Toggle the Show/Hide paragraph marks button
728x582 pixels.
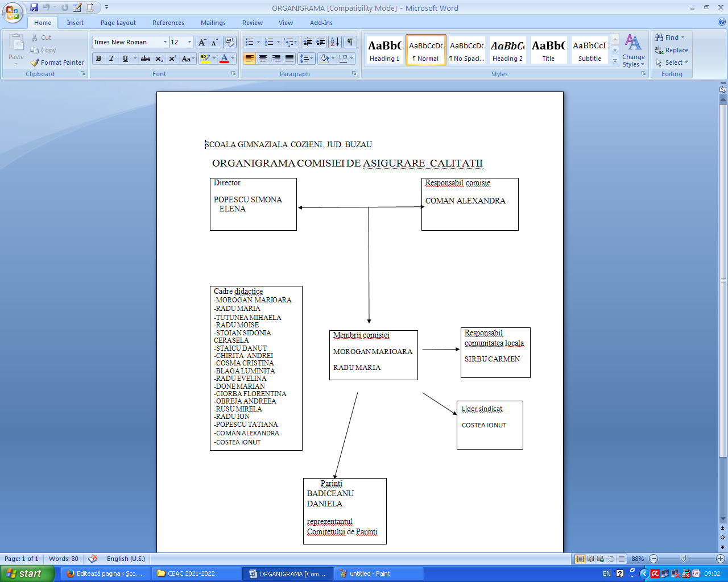[351, 42]
